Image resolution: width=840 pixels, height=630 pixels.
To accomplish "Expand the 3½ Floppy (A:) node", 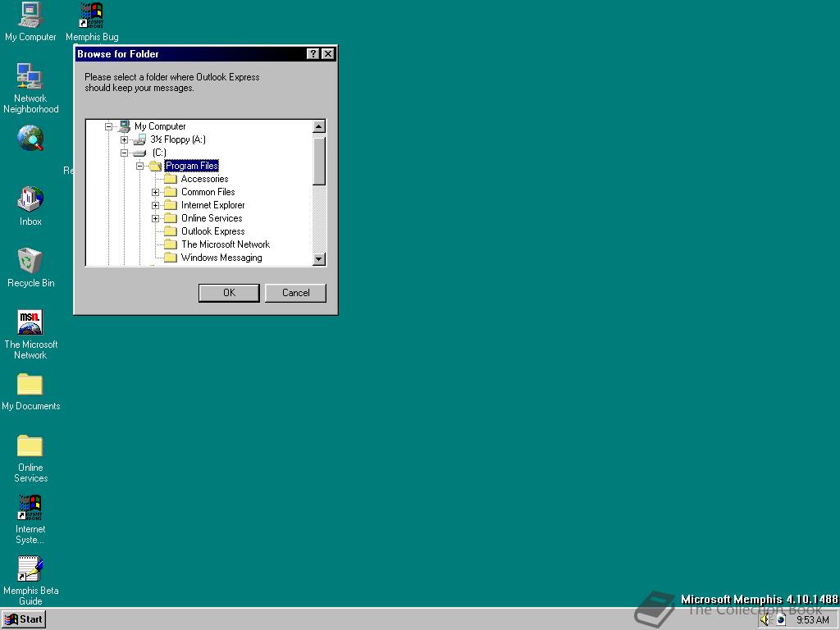I will (x=125, y=139).
